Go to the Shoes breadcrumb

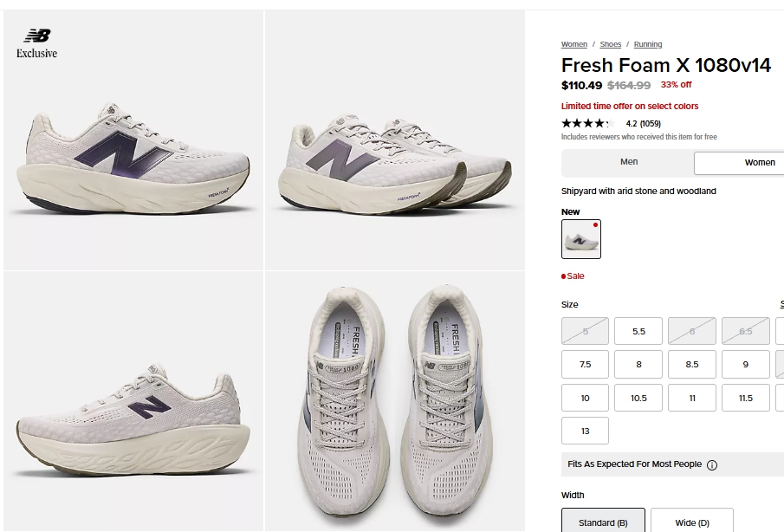pyautogui.click(x=610, y=44)
